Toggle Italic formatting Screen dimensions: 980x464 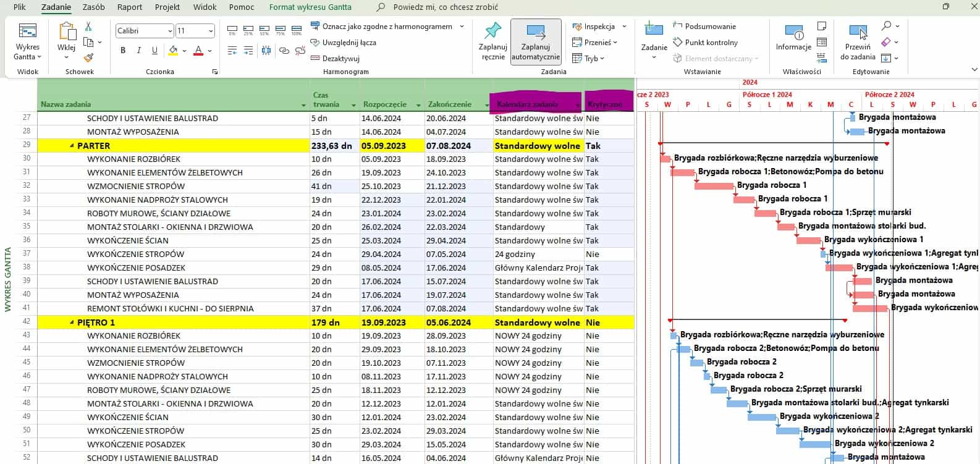point(139,51)
